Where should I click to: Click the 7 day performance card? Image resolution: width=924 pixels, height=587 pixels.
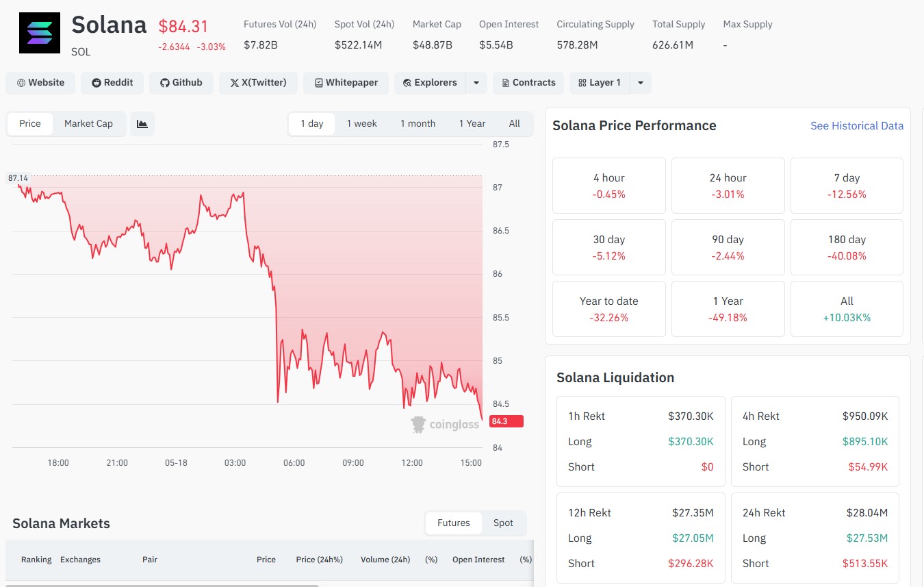pyautogui.click(x=847, y=186)
